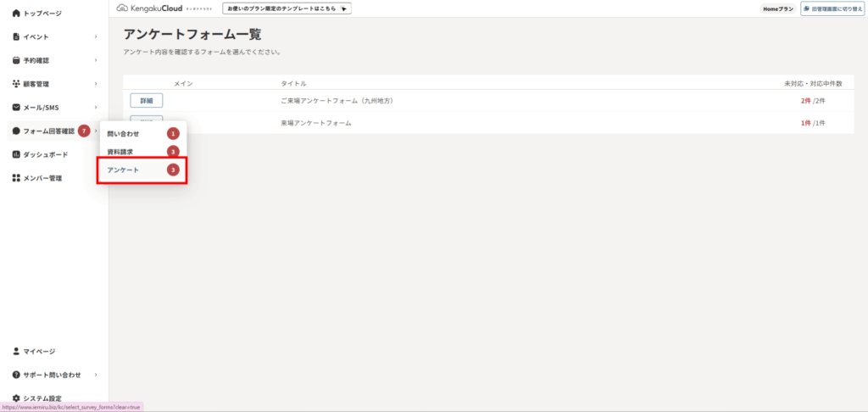
Task: Click the 予約確認 calendar icon
Action: (16, 61)
